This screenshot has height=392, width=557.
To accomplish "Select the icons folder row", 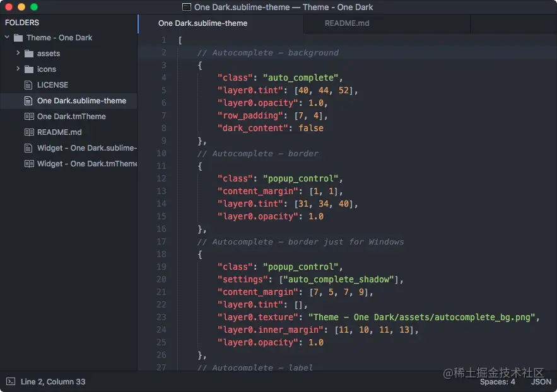I will 69,69.
